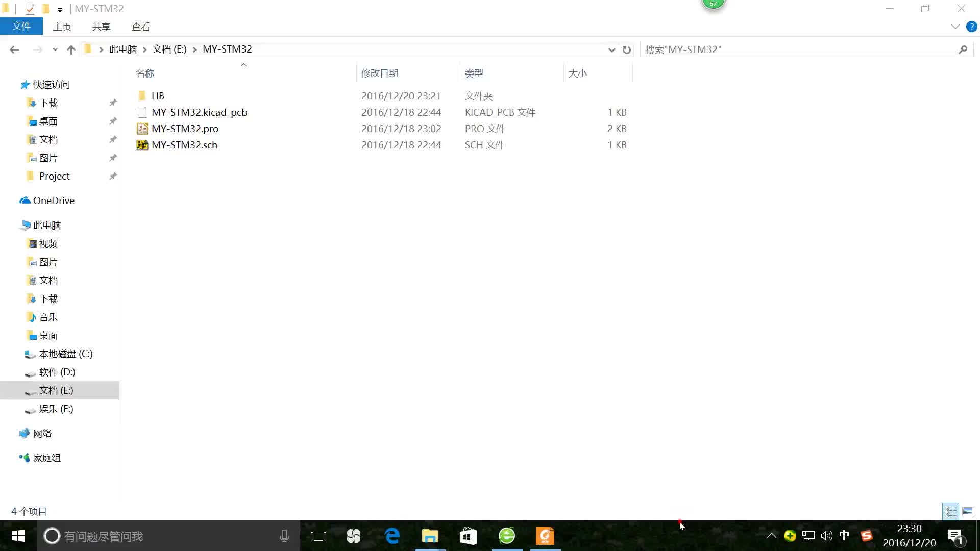Viewport: 980px width, 551px height.
Task: Launch Microsoft Edge from the taskbar
Action: point(392,536)
